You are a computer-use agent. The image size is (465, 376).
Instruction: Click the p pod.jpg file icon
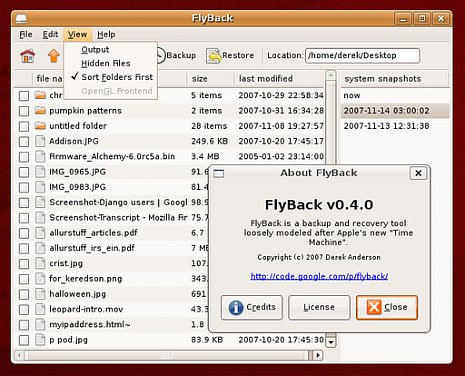pos(40,340)
